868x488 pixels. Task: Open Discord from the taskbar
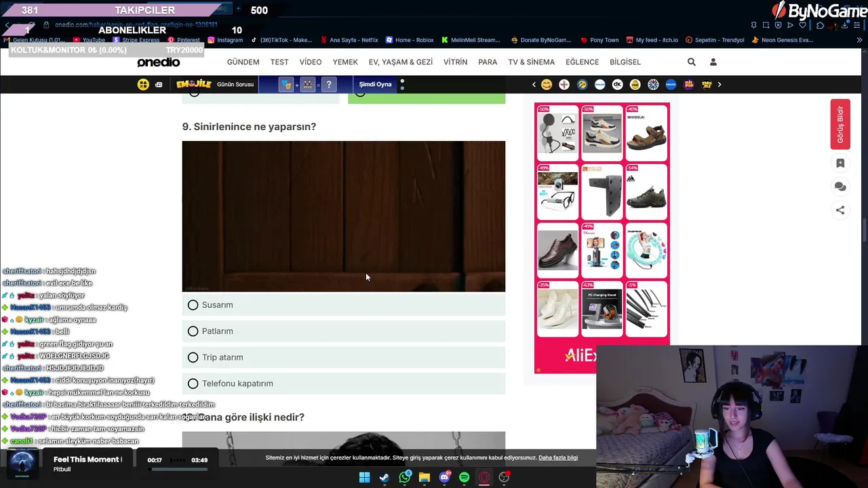445,477
